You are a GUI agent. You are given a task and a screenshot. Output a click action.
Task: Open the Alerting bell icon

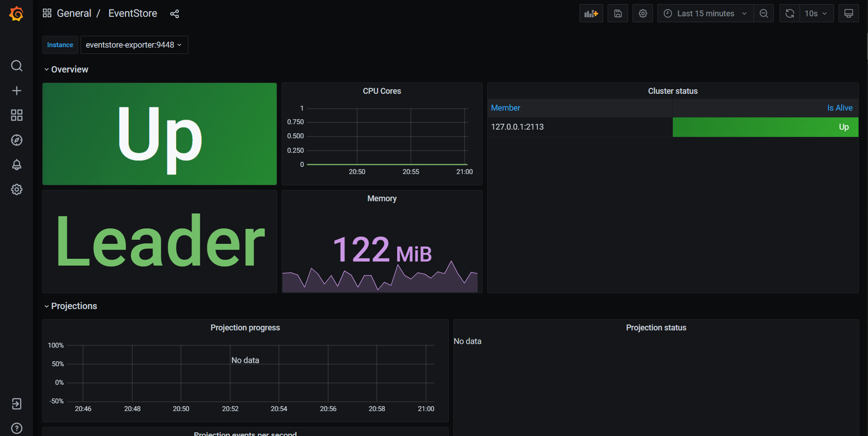[x=17, y=165]
